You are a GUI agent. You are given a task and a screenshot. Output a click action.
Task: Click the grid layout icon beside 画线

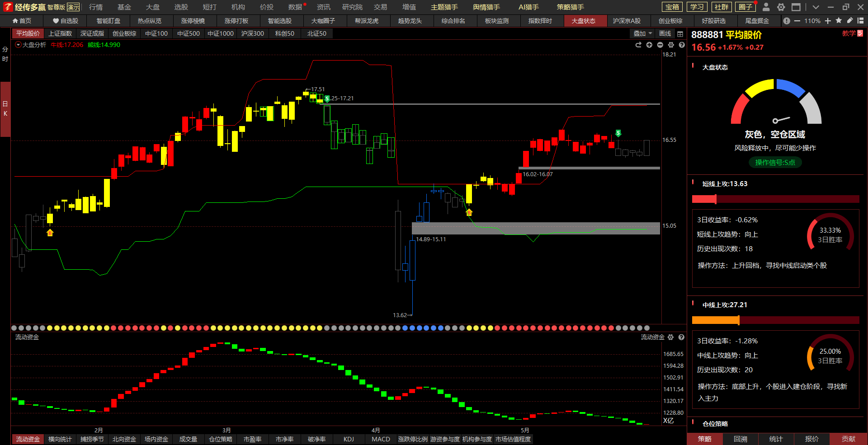click(x=680, y=34)
